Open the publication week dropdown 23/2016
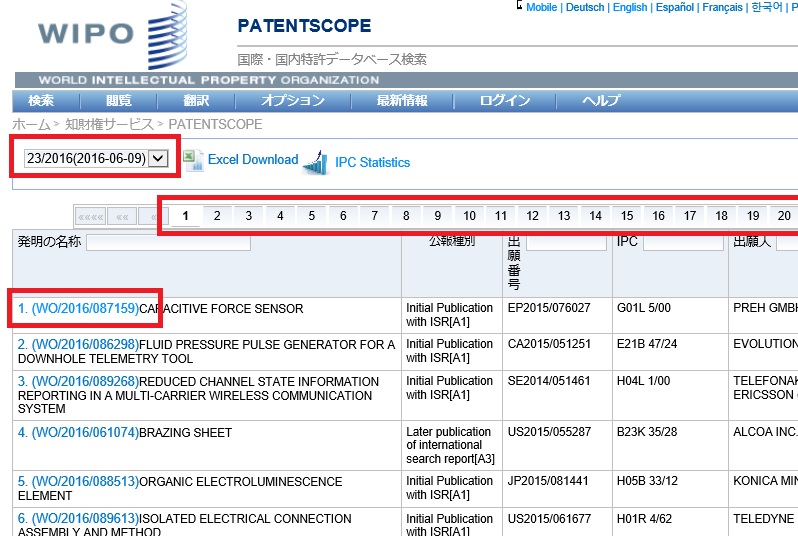 96,158
